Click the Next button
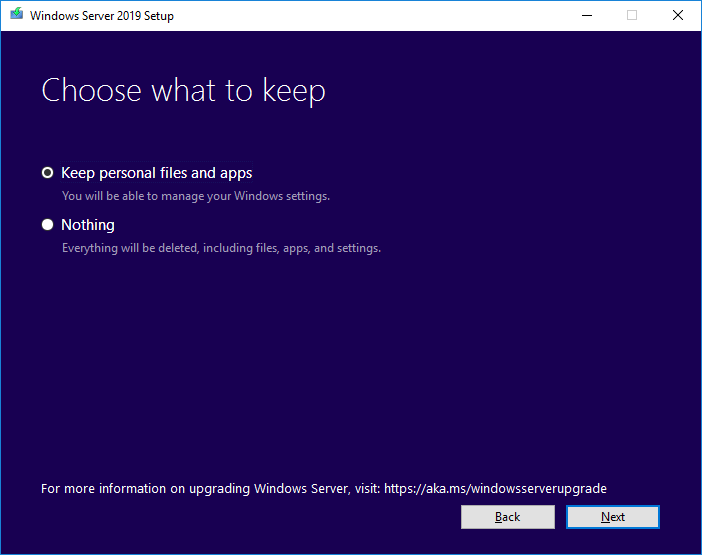The image size is (702, 555). point(612,517)
